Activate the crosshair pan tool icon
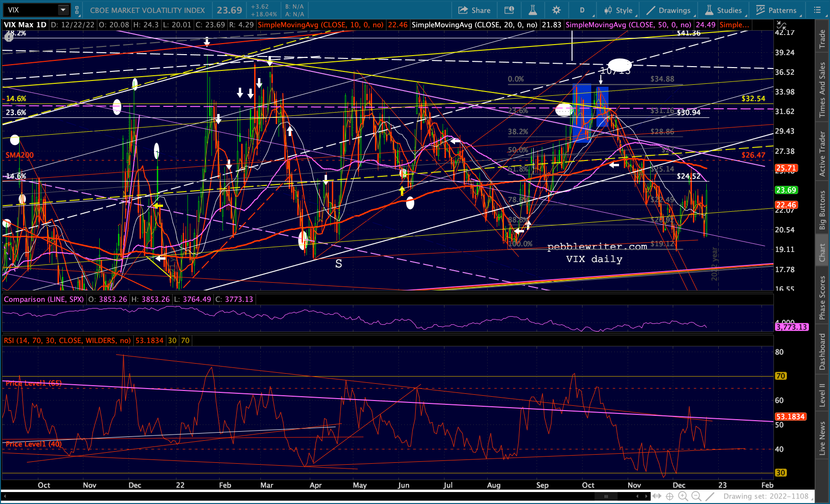 point(670,496)
